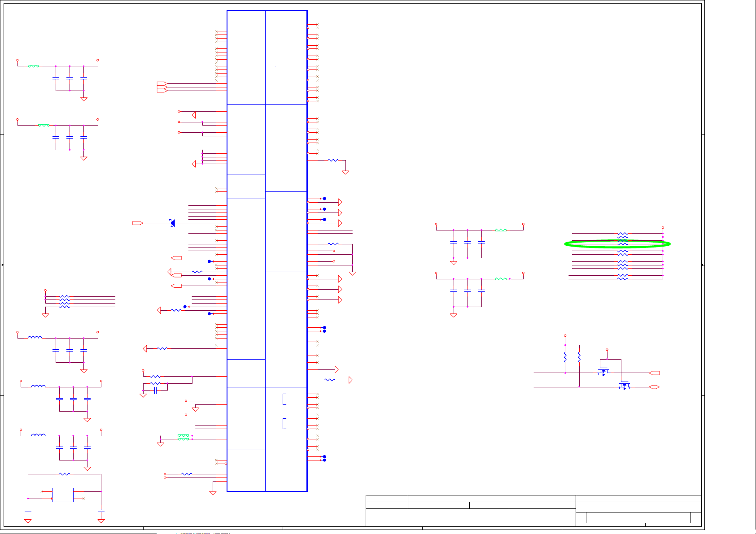The height and width of the screenshot is (534, 756).
Task: Select the small blue rectangular component at bottom-left
Action: pyautogui.click(x=63, y=495)
